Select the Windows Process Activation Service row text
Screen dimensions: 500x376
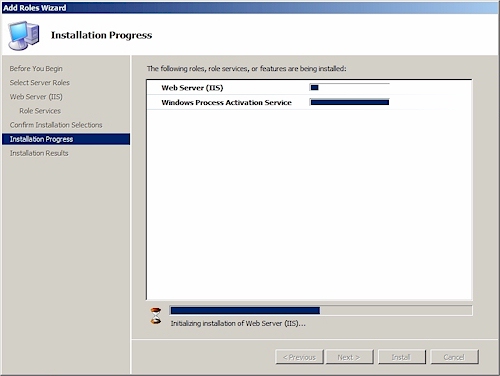[226, 103]
